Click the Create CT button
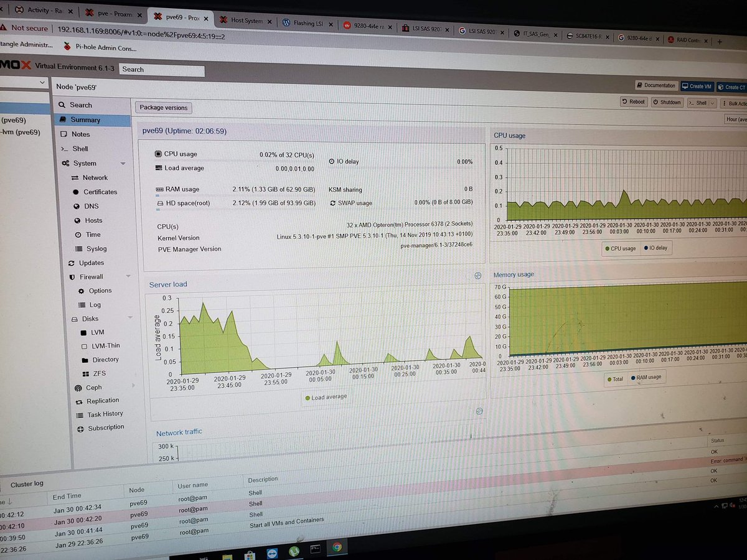 (731, 87)
